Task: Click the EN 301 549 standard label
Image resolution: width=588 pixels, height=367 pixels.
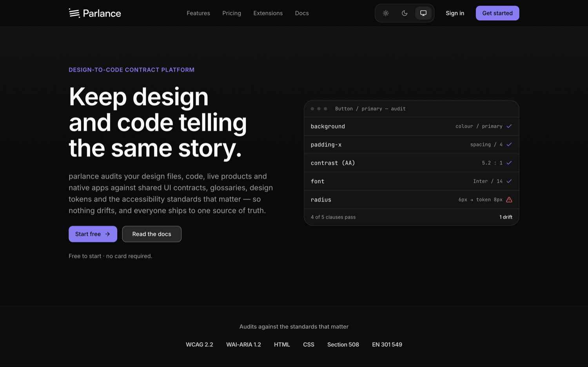Action: coord(387,345)
